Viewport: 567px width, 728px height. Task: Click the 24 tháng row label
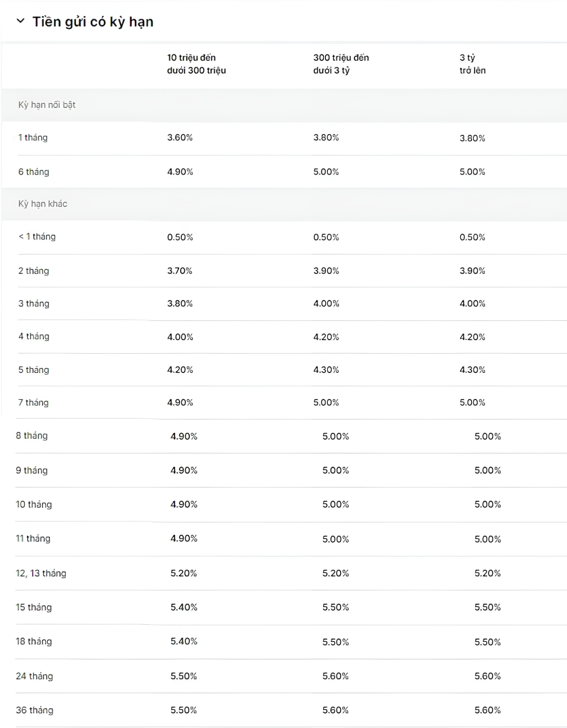click(x=35, y=676)
